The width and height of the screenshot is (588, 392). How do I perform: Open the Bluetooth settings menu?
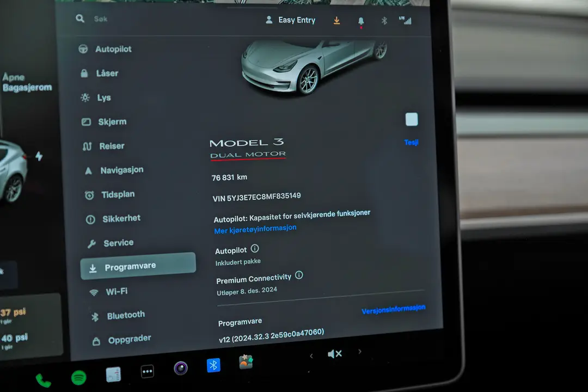tap(118, 315)
